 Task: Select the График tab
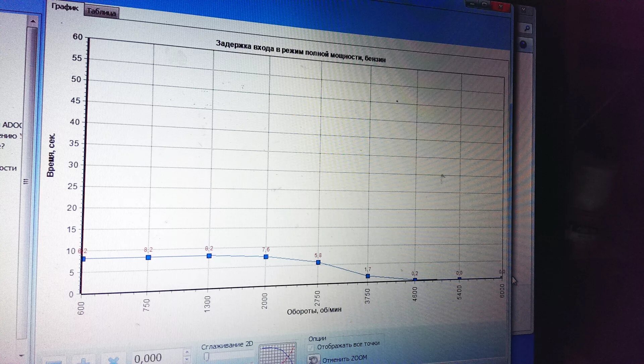click(65, 7)
